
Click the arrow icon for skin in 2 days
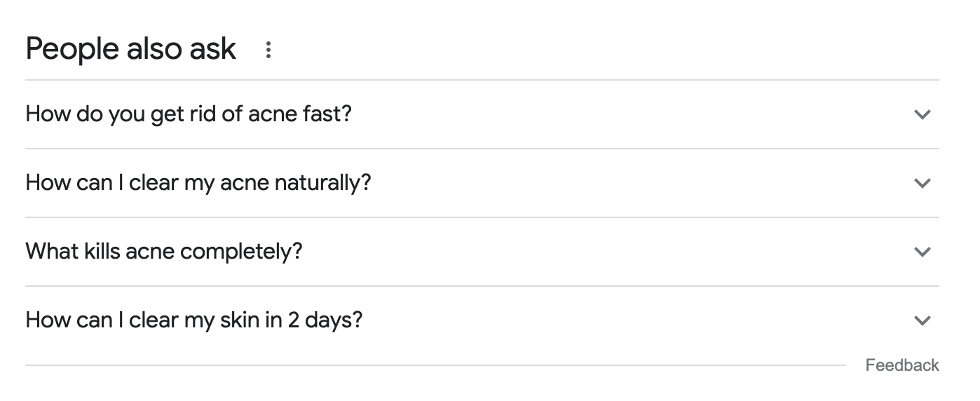coord(923,320)
